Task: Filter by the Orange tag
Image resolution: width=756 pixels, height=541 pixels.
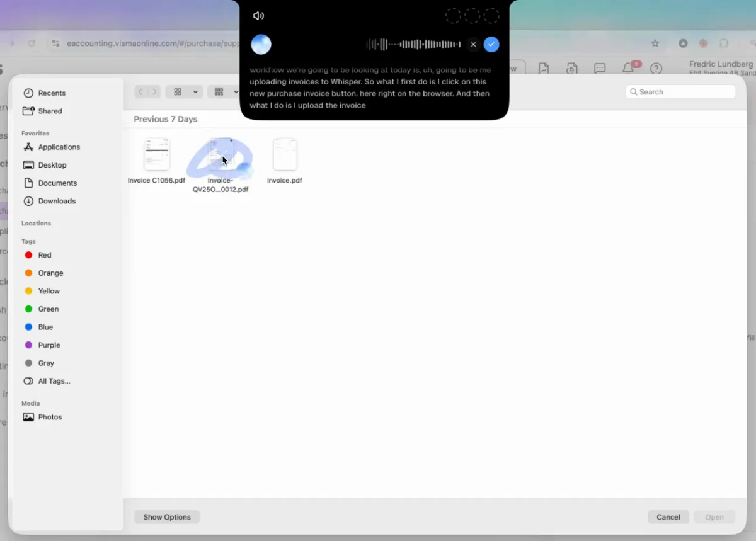Action: click(x=43, y=273)
